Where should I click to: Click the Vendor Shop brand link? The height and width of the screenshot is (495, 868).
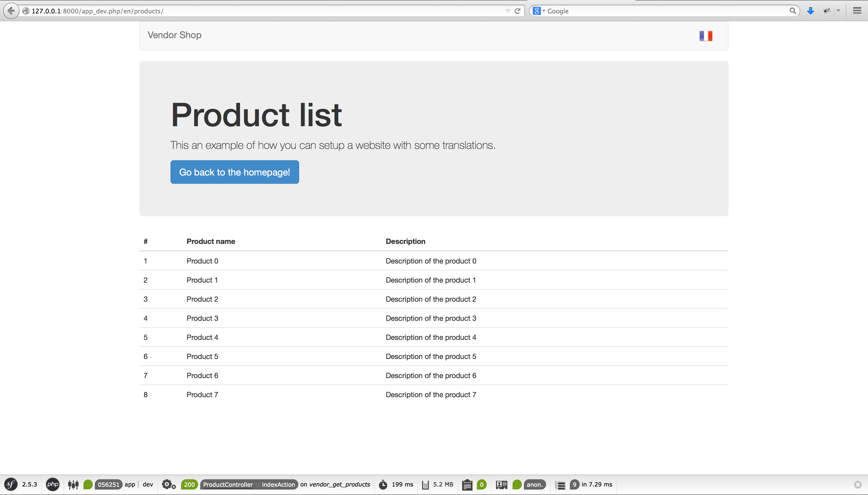coord(174,35)
